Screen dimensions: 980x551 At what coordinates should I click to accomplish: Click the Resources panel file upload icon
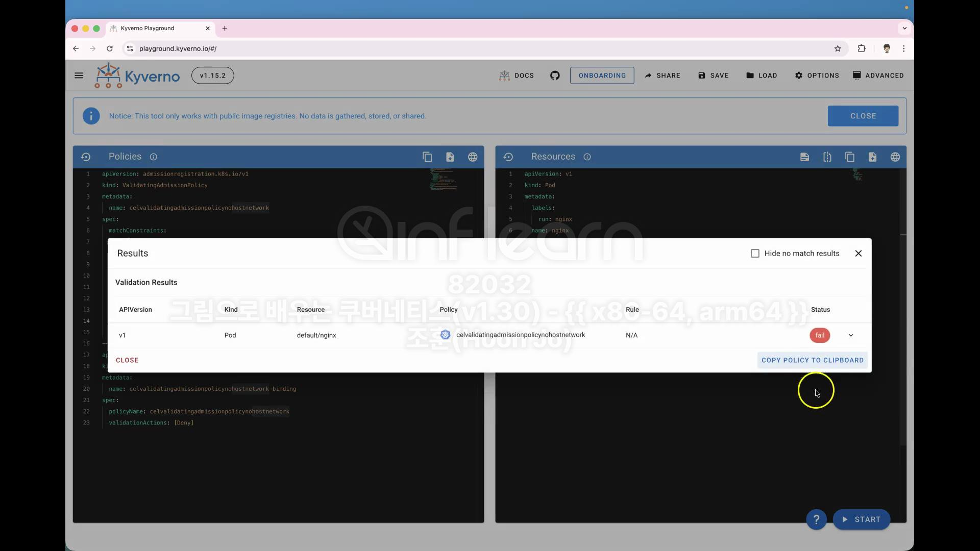(872, 157)
